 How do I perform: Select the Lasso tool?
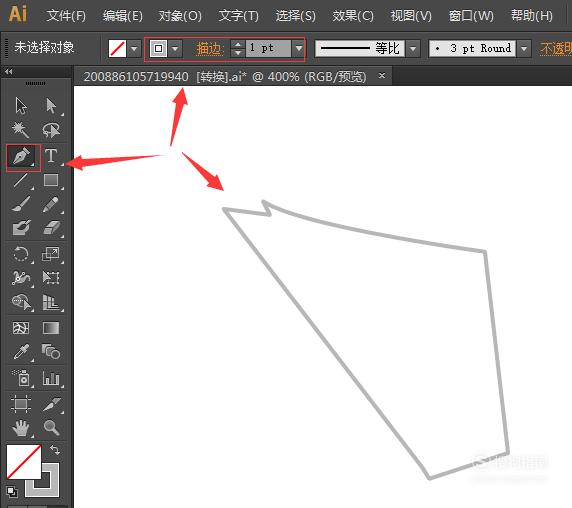click(51, 130)
